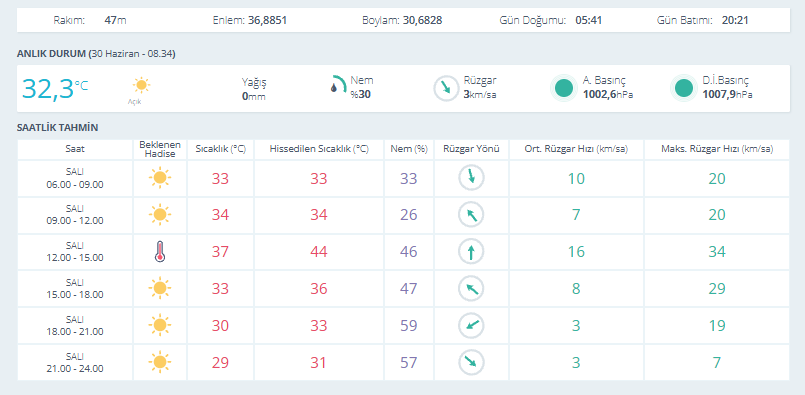Click the temperature 29 cell
The height and width of the screenshot is (395, 805).
[220, 362]
